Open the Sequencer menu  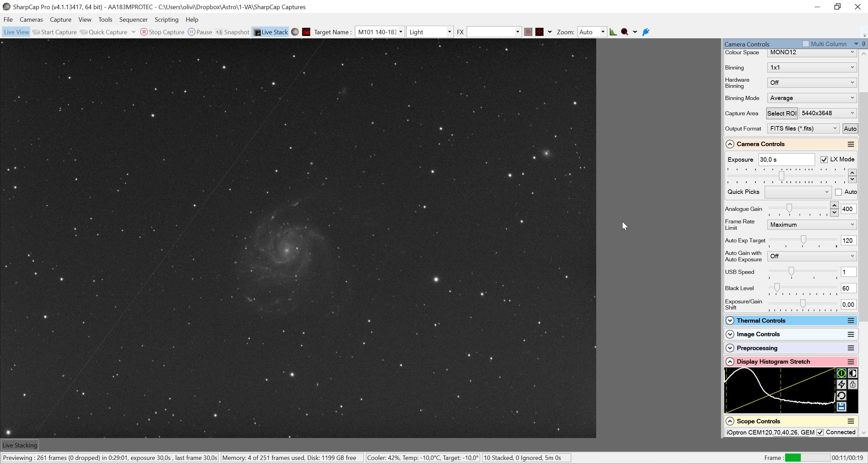click(x=133, y=20)
